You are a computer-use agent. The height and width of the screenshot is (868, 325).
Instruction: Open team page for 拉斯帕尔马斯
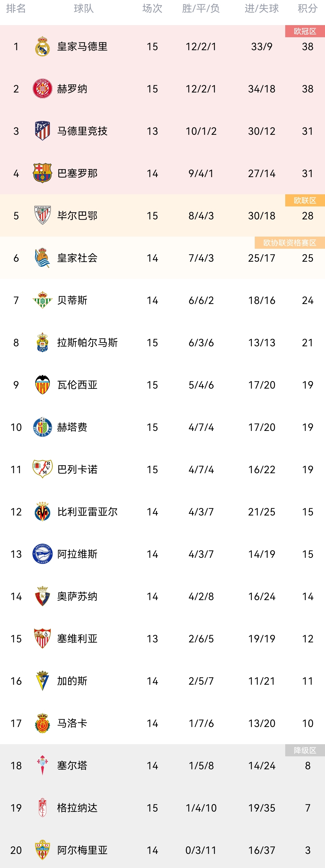click(87, 343)
